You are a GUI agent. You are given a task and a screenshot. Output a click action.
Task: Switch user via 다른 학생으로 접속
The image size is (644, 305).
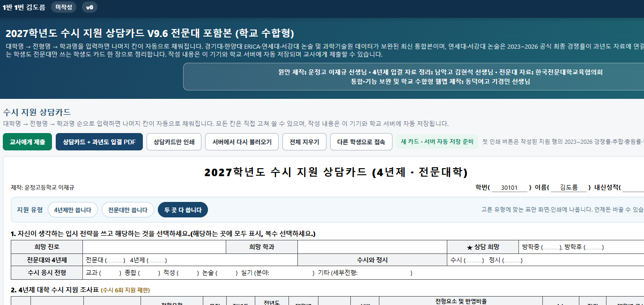361,142
